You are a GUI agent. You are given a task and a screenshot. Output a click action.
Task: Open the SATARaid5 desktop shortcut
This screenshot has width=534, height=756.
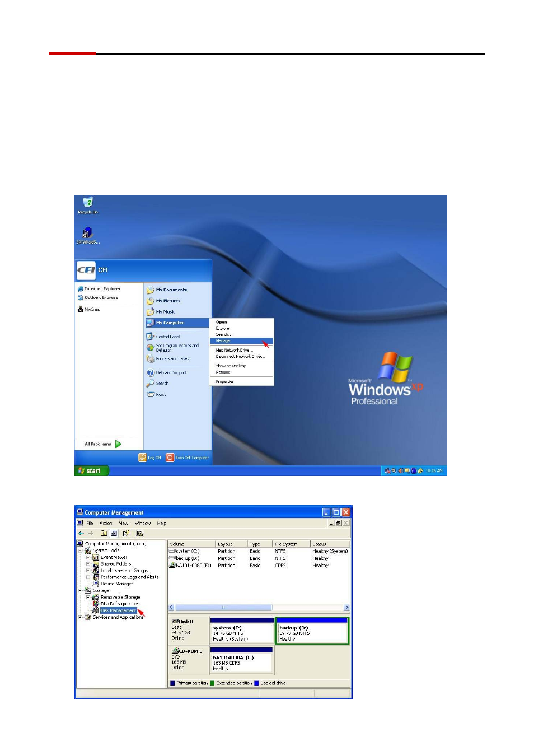tap(88, 235)
